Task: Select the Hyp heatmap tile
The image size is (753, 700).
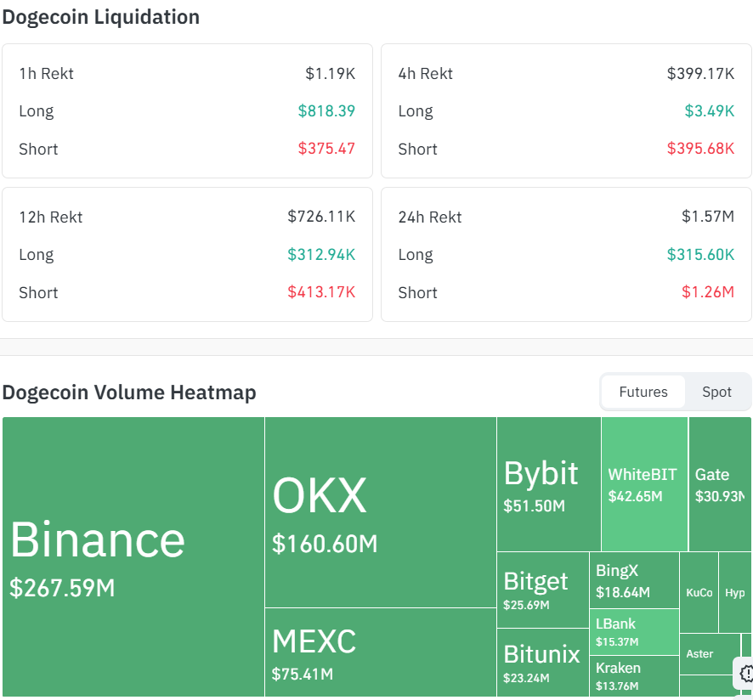Action: pos(735,592)
